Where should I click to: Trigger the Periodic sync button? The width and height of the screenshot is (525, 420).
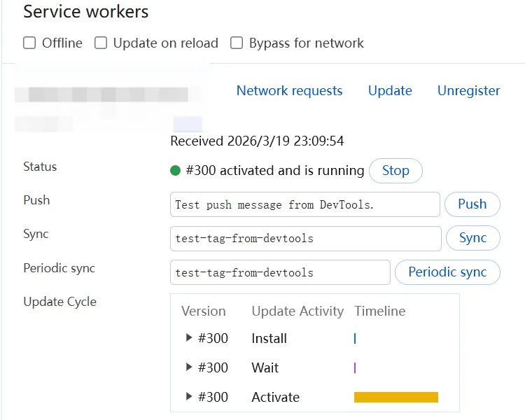click(x=447, y=272)
